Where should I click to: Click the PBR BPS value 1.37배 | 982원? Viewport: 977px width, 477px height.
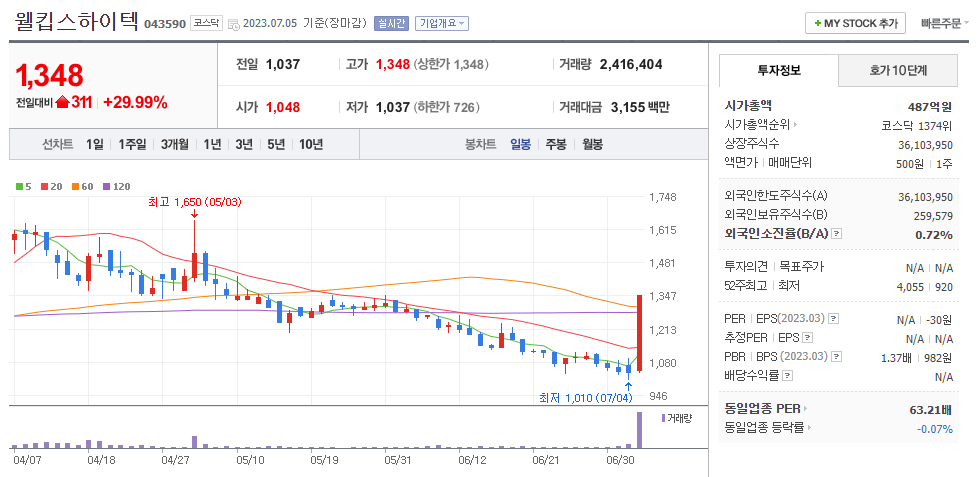[x=917, y=357]
